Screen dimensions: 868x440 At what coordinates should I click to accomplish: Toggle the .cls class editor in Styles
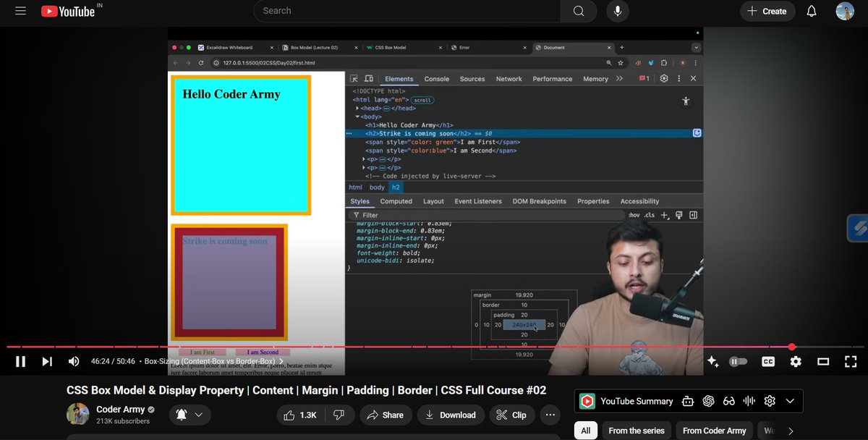650,215
